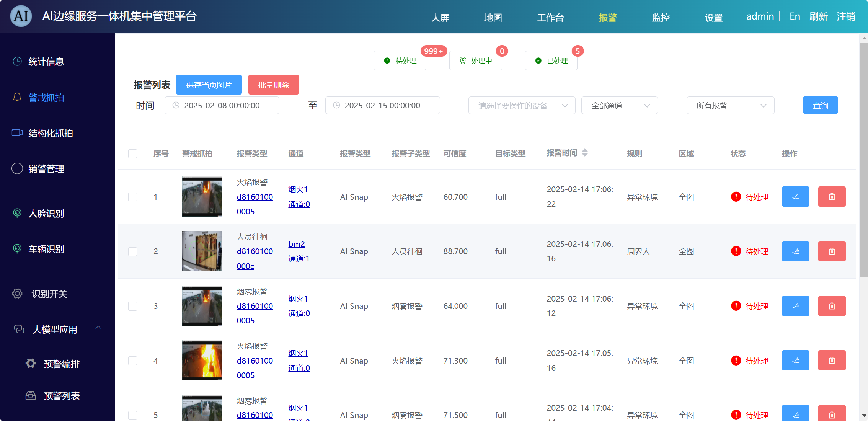Click the blue process button in row 5
This screenshot has width=868, height=421.
coord(795,413)
